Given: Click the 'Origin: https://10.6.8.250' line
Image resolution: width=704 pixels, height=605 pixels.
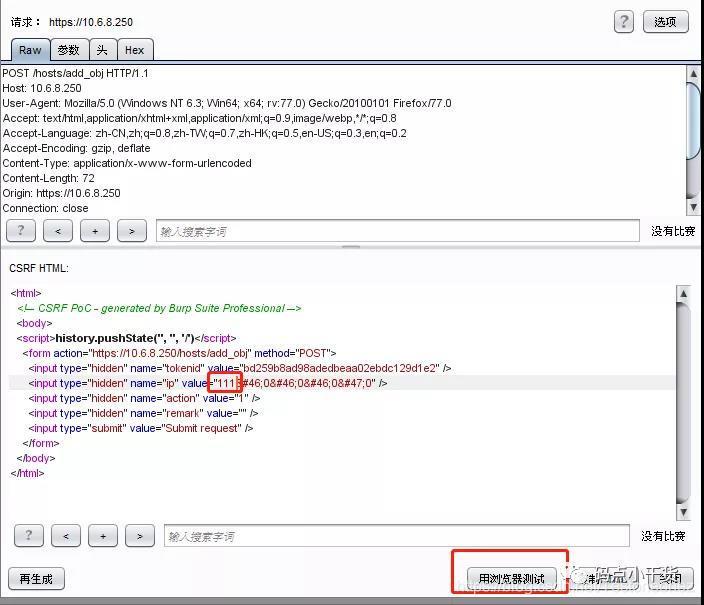Looking at the screenshot, I should point(61,193).
